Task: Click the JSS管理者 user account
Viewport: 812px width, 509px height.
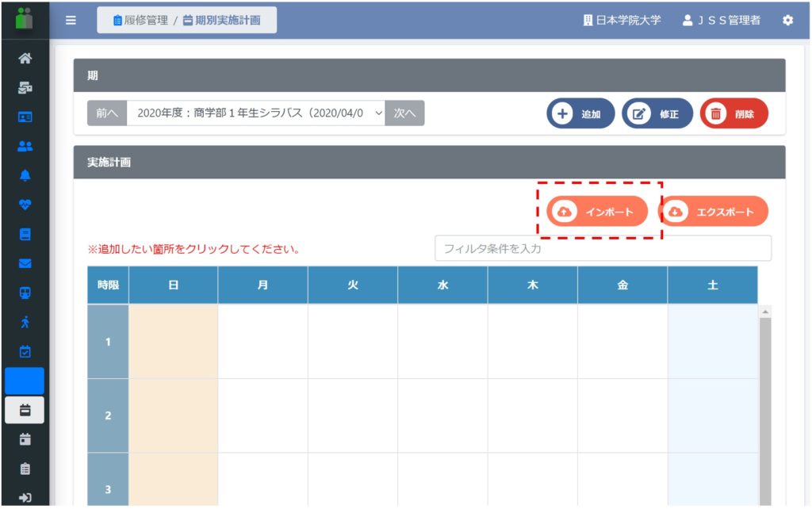Action: click(722, 20)
